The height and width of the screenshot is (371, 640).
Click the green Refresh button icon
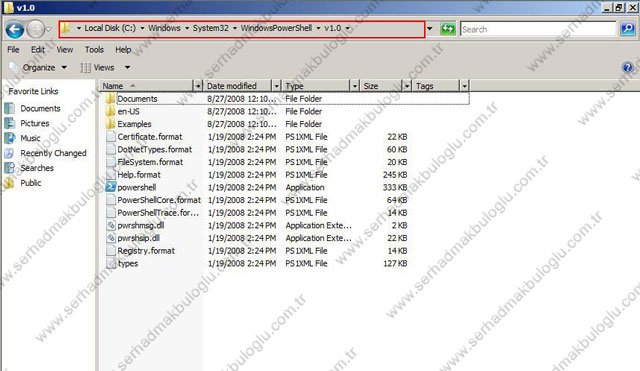click(x=448, y=29)
